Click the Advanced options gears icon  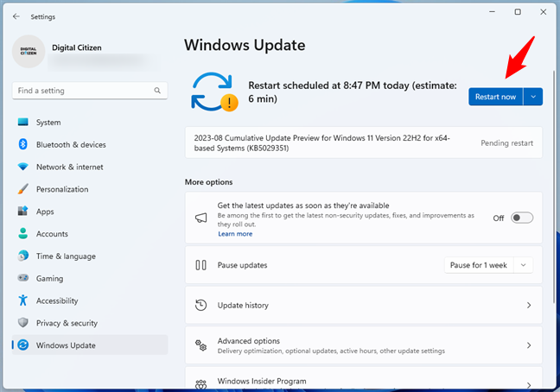point(201,345)
